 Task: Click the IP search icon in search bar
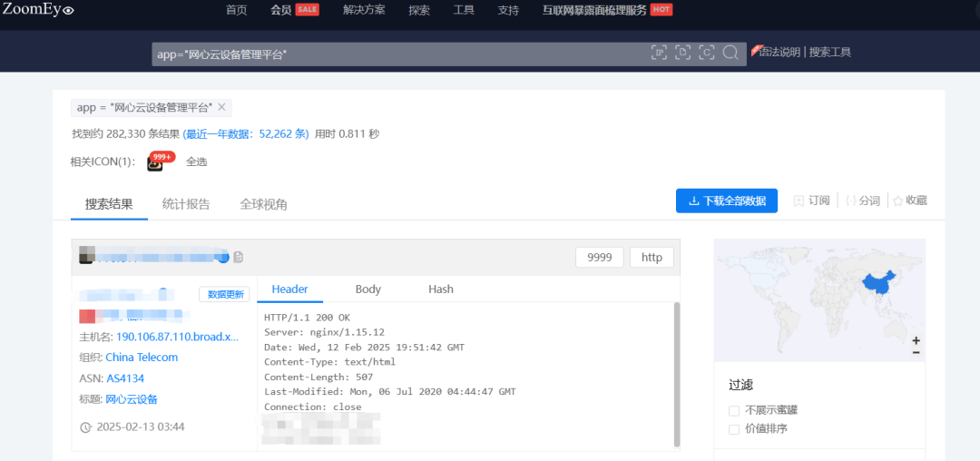tap(660, 54)
